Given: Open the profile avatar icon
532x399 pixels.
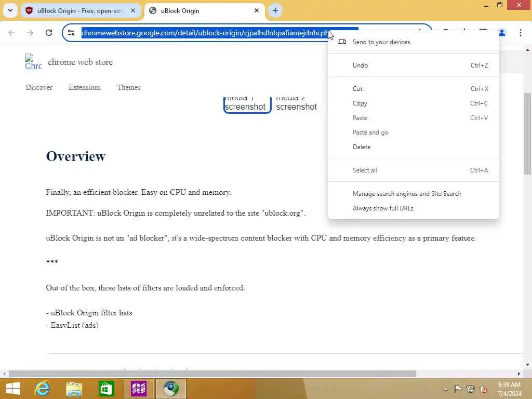Looking at the screenshot, I should point(502,33).
